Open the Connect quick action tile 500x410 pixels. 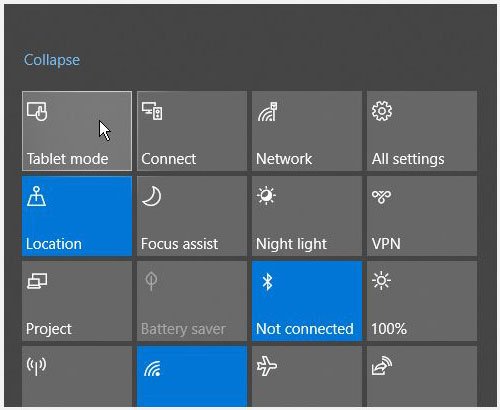192,131
